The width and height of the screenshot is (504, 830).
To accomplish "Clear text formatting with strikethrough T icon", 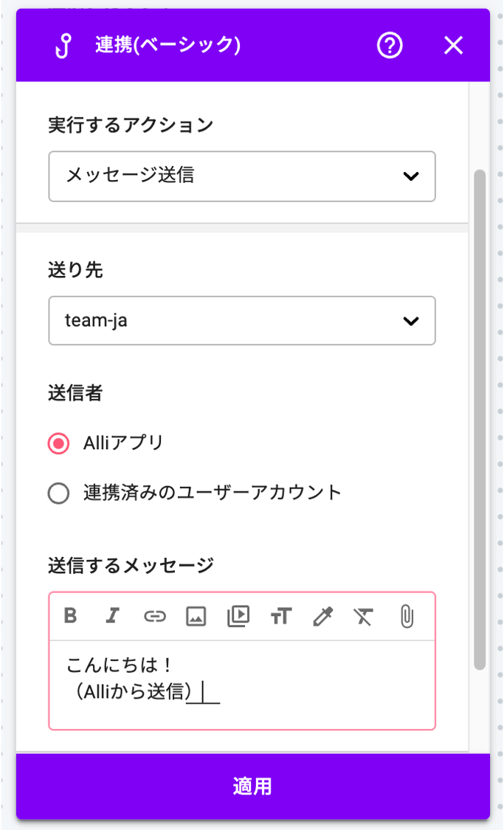I will click(x=363, y=616).
